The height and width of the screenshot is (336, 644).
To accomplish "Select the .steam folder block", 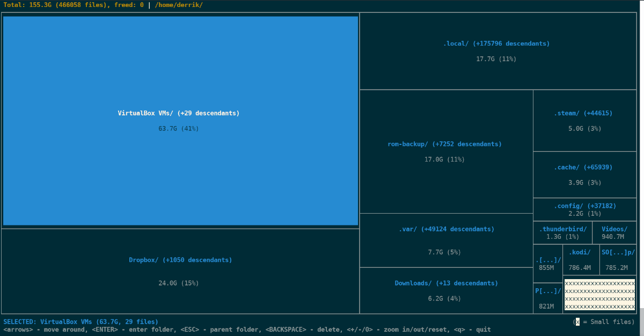I will 584,120.
